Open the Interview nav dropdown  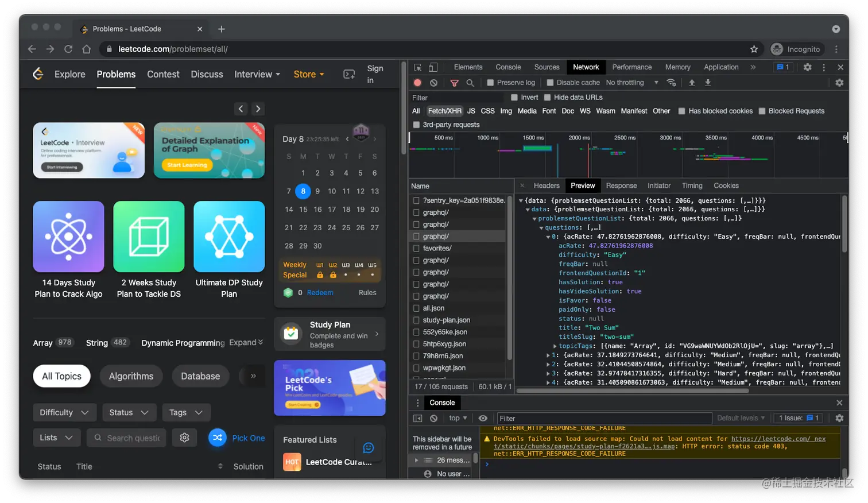pos(257,74)
